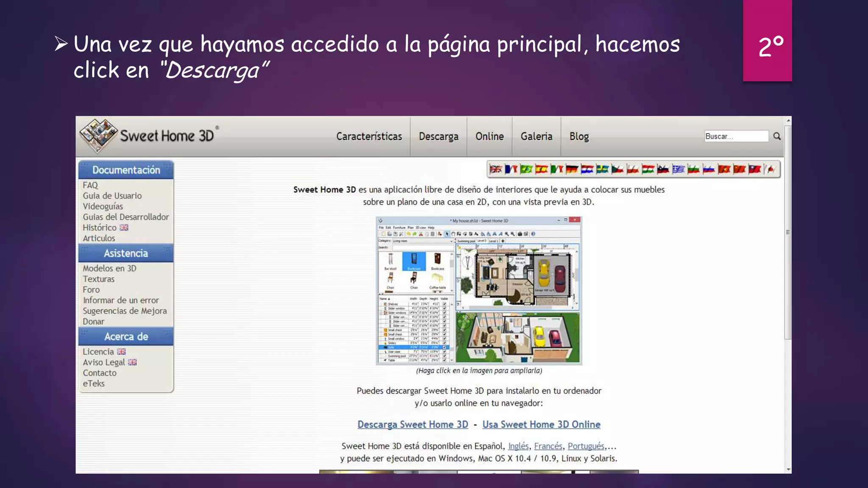Select the Spanish flag
This screenshot has height=488, width=868.
click(541, 169)
